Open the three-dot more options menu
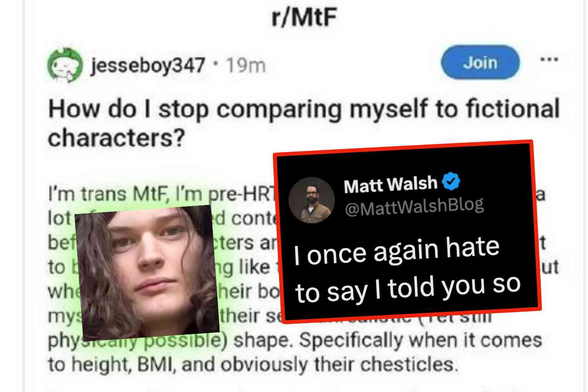Viewport: 588px width, 392px height. pyautogui.click(x=549, y=60)
